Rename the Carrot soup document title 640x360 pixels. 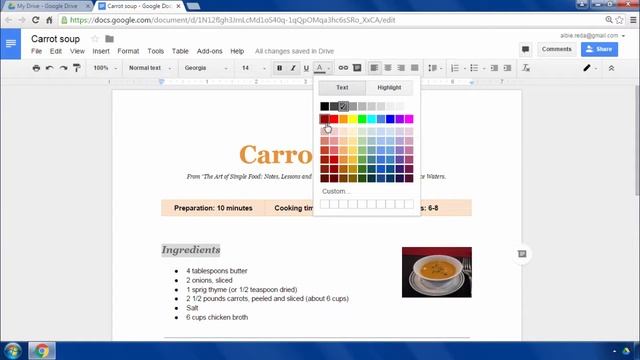pyautogui.click(x=56, y=39)
